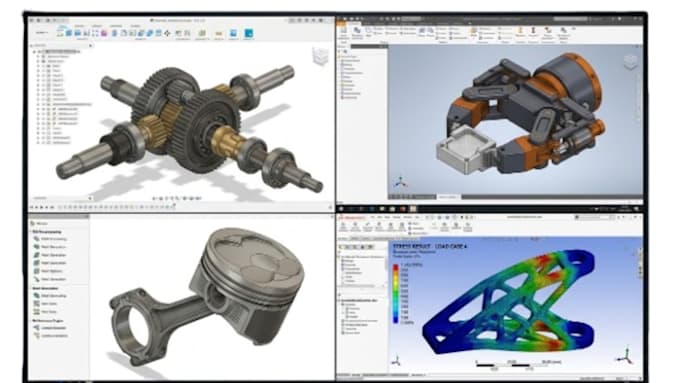
Task: Select the four-arrow Move icon in gear window
Action: tap(167, 33)
